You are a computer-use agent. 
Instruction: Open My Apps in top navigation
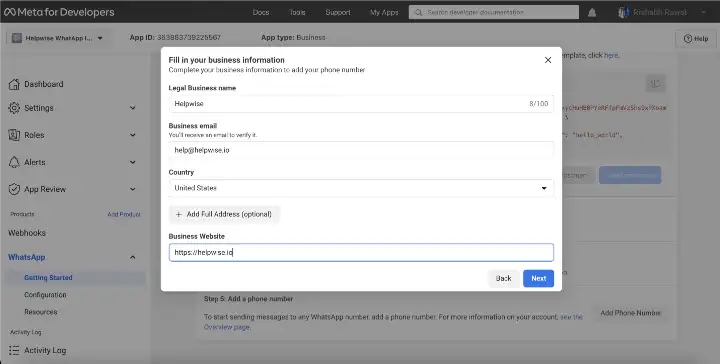click(x=384, y=12)
